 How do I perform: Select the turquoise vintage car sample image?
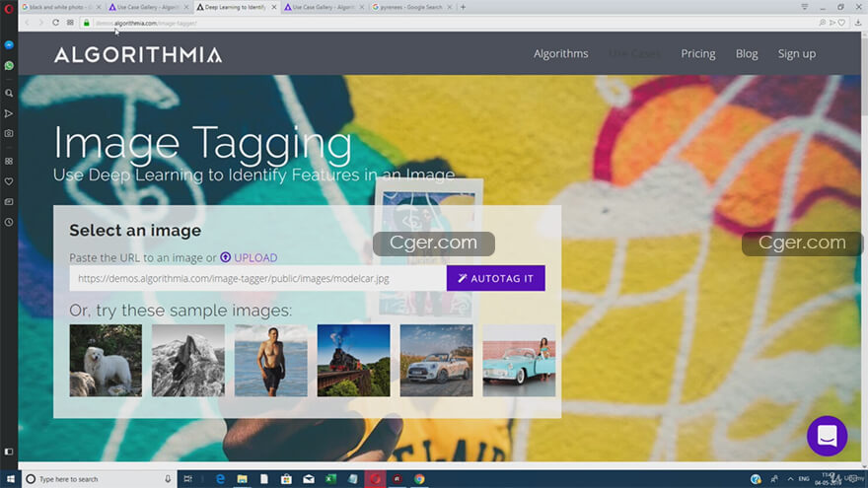519,360
